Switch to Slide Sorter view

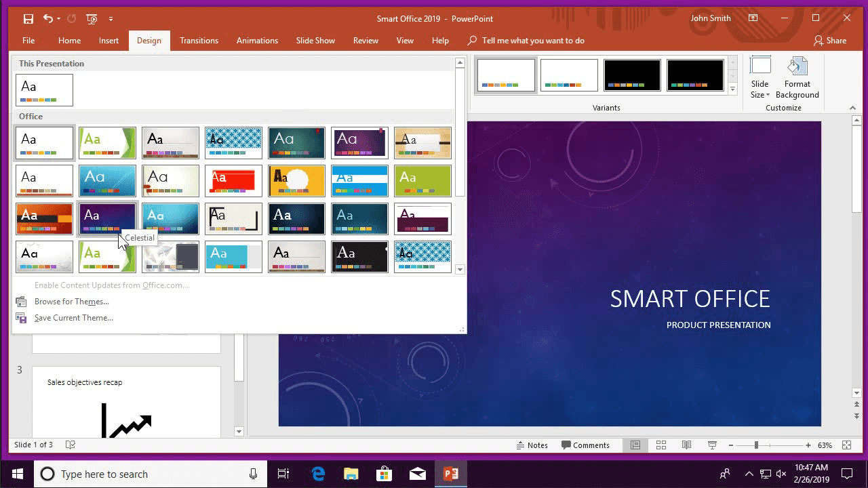click(660, 445)
